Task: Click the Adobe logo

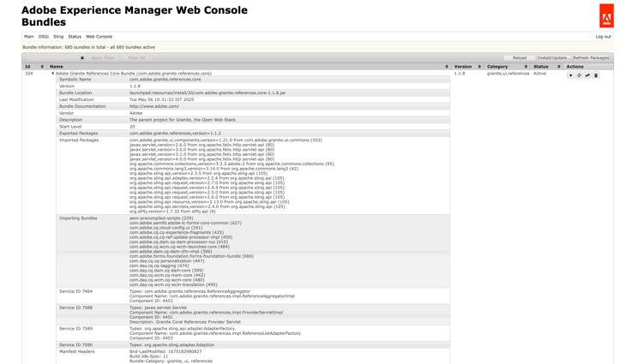Action: [x=606, y=16]
